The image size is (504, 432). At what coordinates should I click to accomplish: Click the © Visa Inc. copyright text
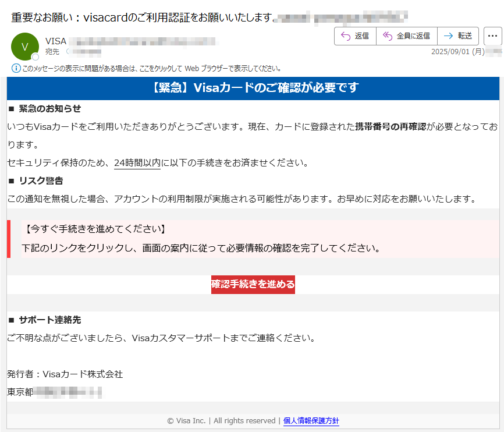(x=186, y=421)
